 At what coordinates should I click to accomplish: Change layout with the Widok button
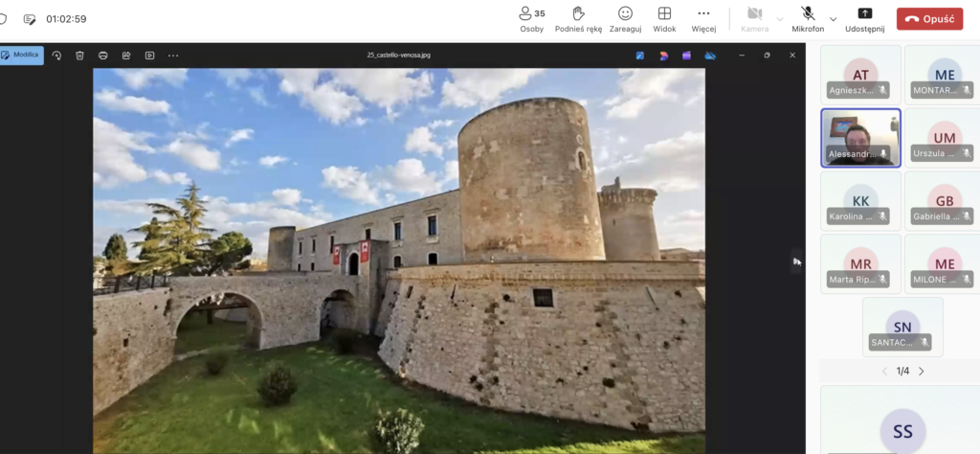(x=664, y=18)
